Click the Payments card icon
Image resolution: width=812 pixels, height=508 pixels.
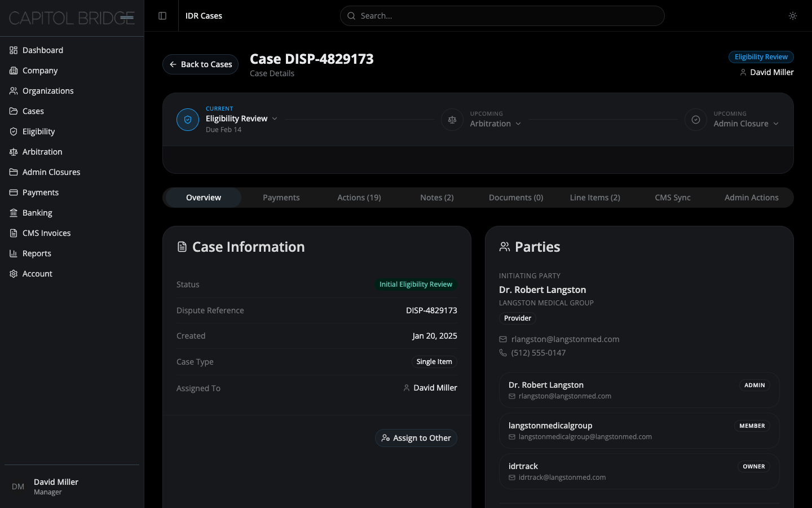pos(14,192)
